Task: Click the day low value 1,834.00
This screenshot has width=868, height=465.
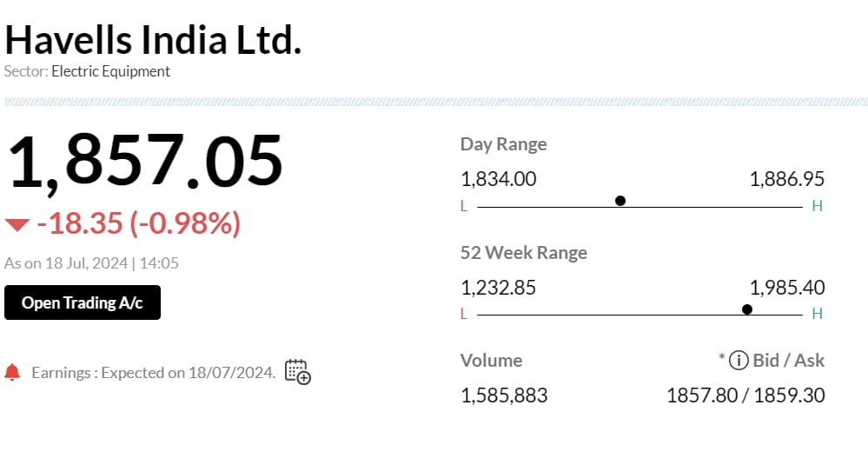Action: tap(499, 180)
